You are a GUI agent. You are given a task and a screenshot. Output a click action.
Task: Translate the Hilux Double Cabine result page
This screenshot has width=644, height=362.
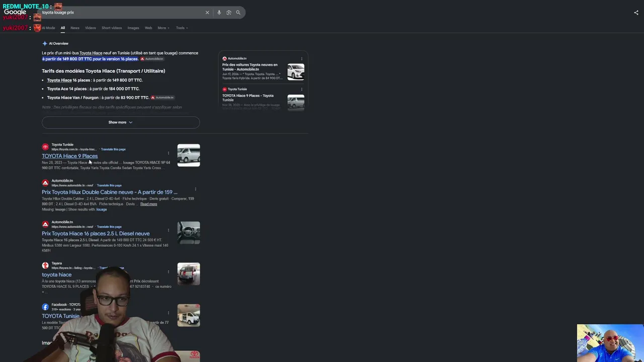point(109,186)
